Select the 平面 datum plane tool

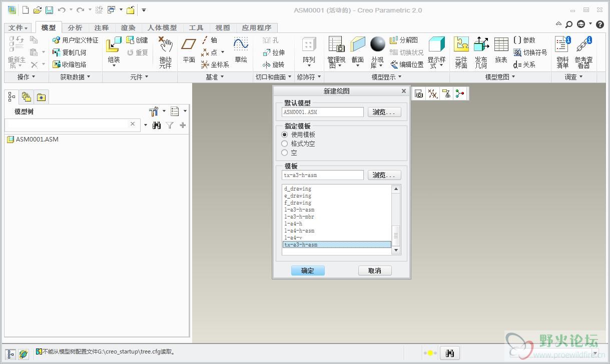(x=189, y=50)
